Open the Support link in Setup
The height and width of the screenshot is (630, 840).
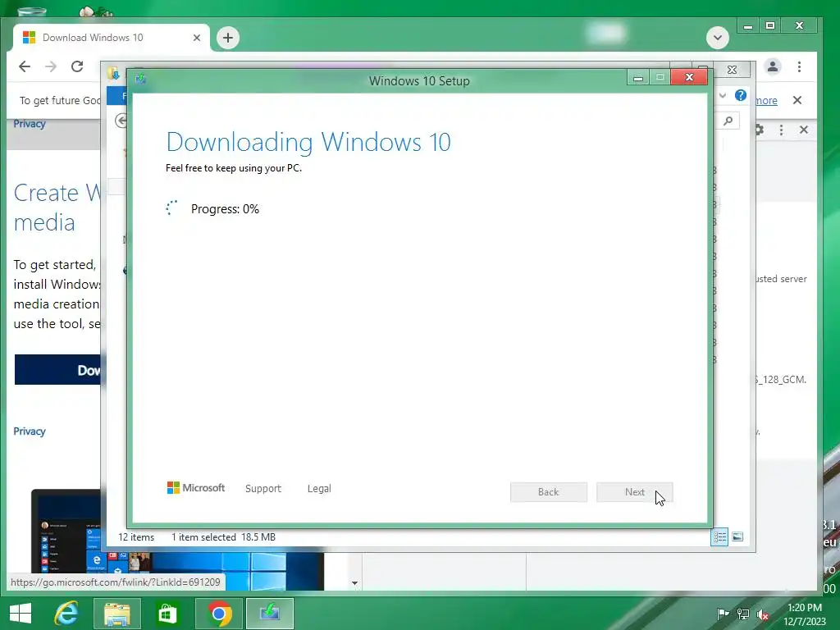(263, 489)
